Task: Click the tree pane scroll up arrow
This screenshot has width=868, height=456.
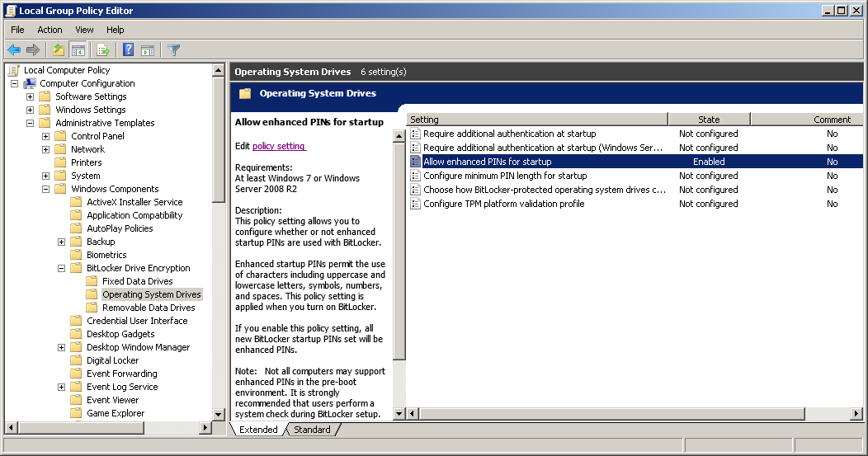Action: 218,70
